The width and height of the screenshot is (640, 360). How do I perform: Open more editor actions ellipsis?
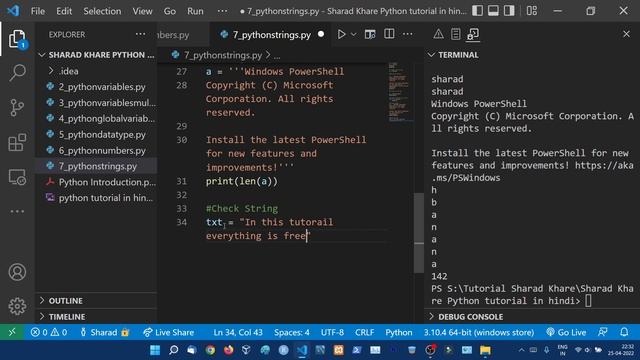tap(407, 34)
